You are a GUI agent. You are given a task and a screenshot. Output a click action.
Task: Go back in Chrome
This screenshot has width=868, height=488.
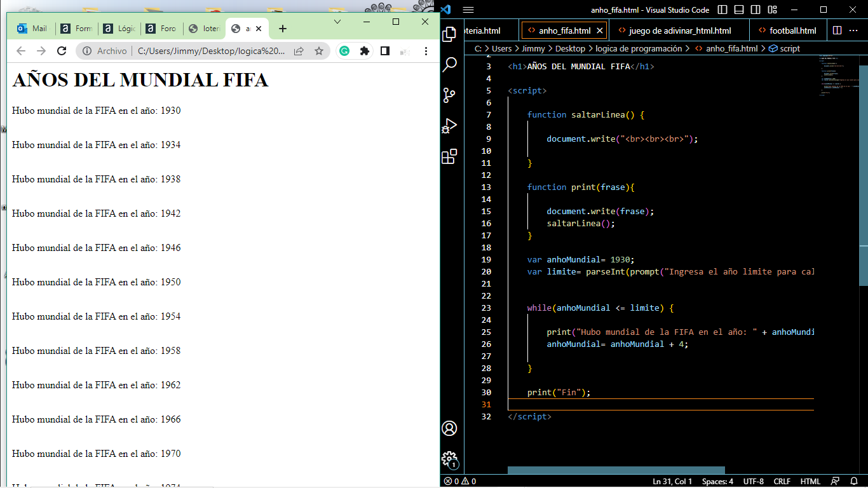(x=21, y=51)
